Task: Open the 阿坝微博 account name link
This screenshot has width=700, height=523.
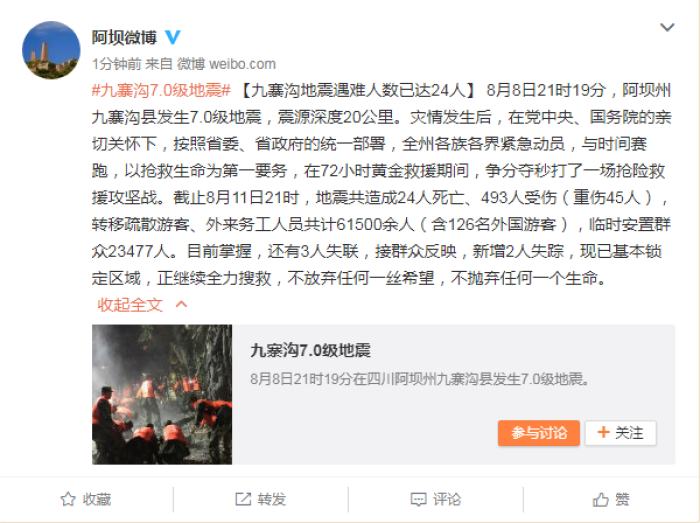Action: click(x=124, y=37)
